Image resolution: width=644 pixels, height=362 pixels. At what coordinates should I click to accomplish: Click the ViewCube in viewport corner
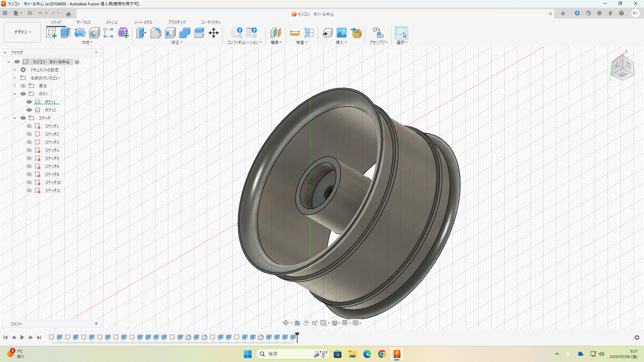click(x=622, y=68)
